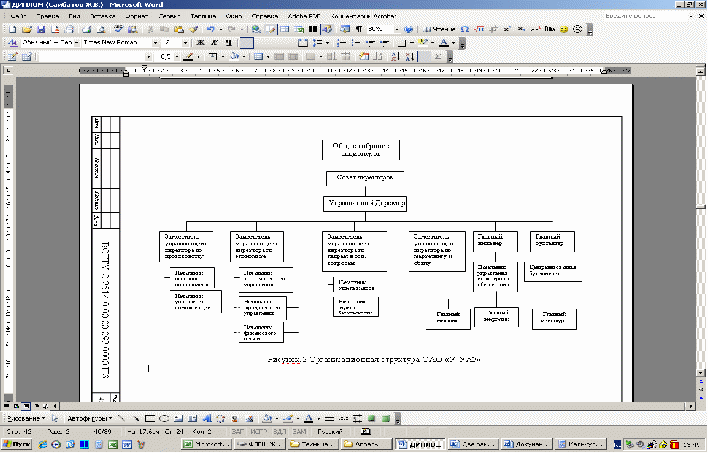This screenshot has height=453, width=708.
Task: Click the Omega symbol insert icon
Action: pos(465,29)
